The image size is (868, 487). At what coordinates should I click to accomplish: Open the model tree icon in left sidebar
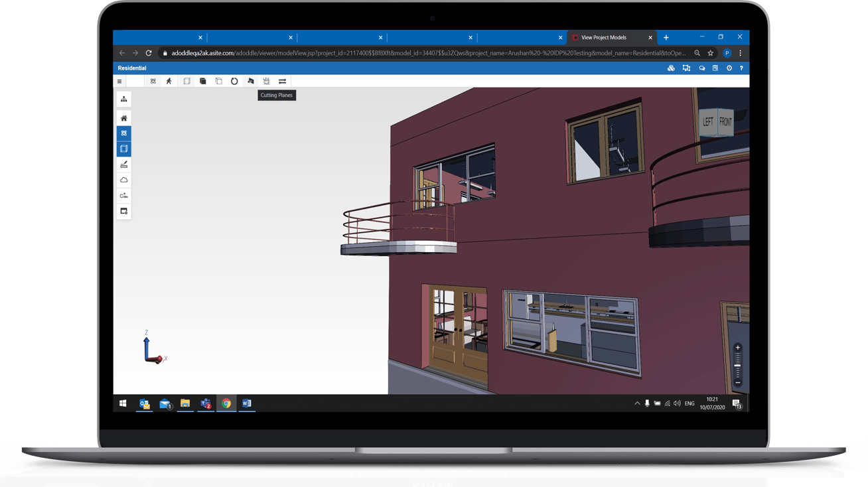[123, 98]
